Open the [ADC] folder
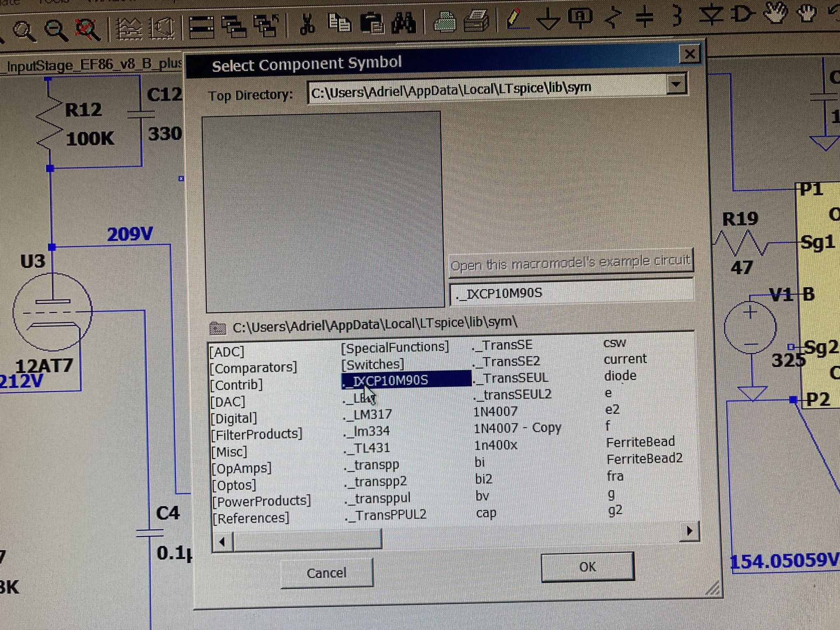 (x=227, y=352)
